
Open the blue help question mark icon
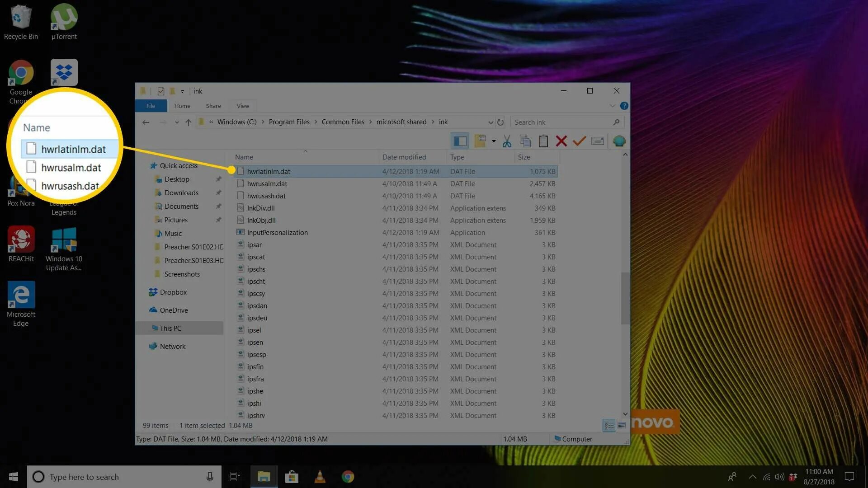tap(624, 106)
